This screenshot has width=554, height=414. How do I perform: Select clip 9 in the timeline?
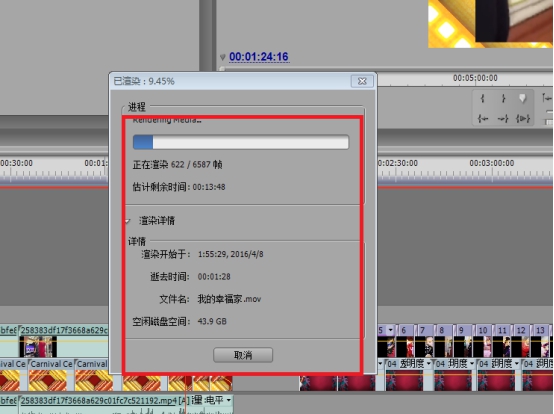pos(464,341)
